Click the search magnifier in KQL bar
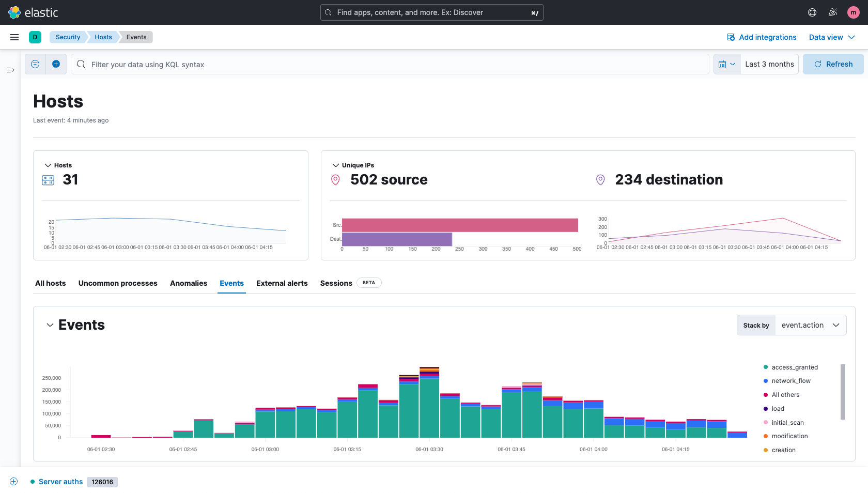This screenshot has height=493, width=868. pos(81,64)
